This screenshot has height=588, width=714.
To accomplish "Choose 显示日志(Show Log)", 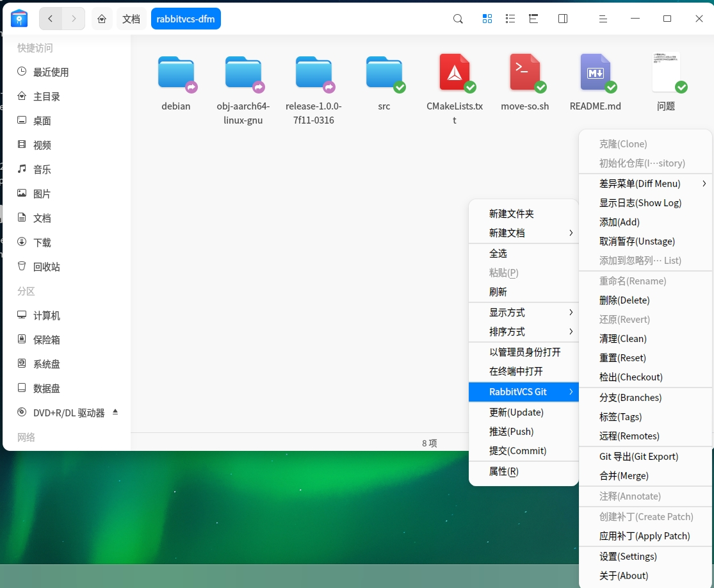I will point(645,202).
